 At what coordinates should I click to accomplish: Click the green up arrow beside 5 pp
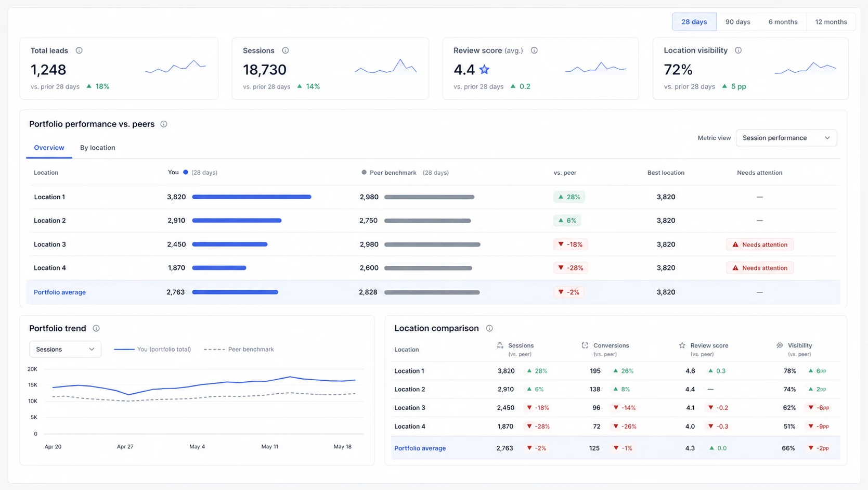pos(724,86)
